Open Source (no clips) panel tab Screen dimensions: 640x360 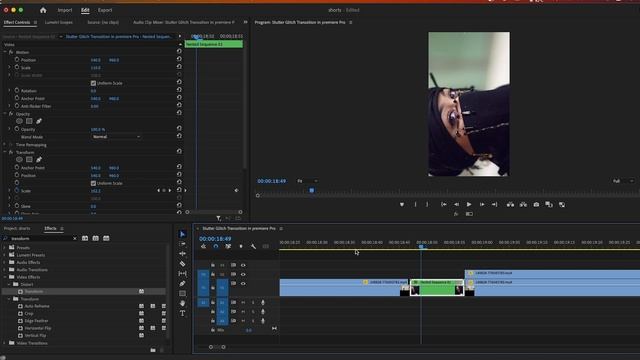pyautogui.click(x=103, y=22)
